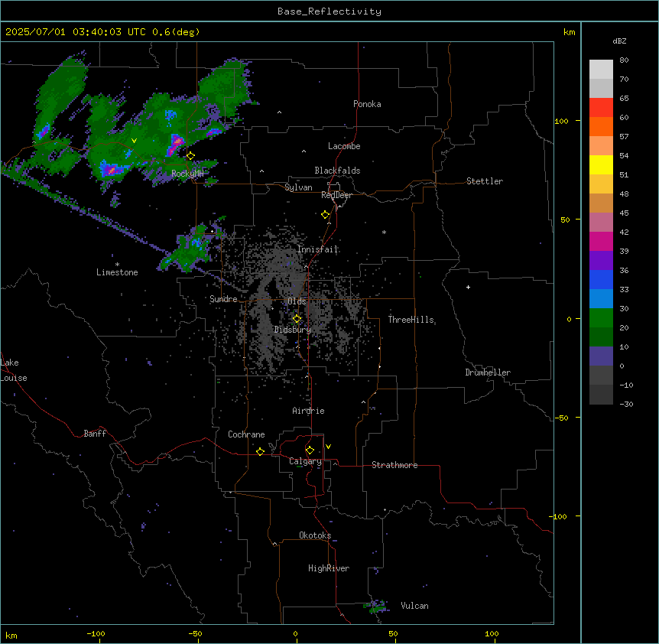Pick the yellow diamond marker below Cochrane
Image resolution: width=659 pixels, height=644 pixels.
click(x=260, y=451)
